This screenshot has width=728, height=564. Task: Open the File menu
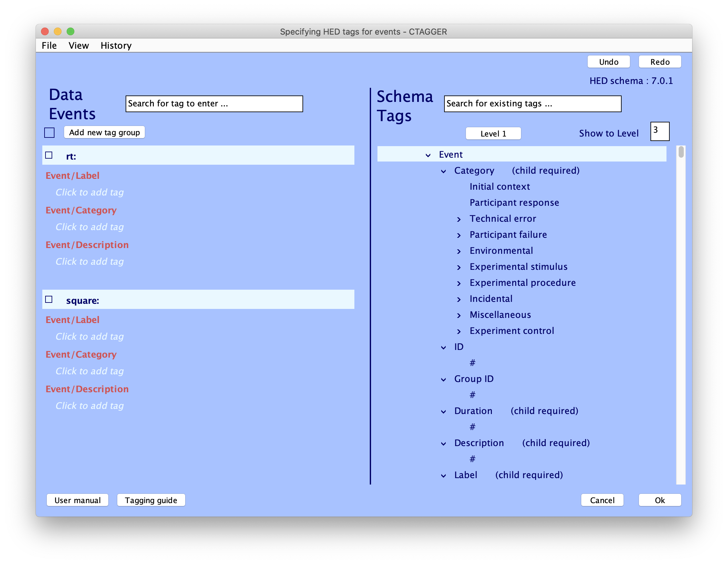point(49,45)
